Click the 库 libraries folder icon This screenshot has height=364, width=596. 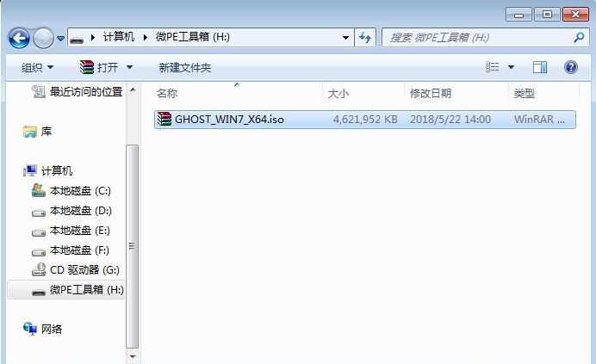point(29,132)
